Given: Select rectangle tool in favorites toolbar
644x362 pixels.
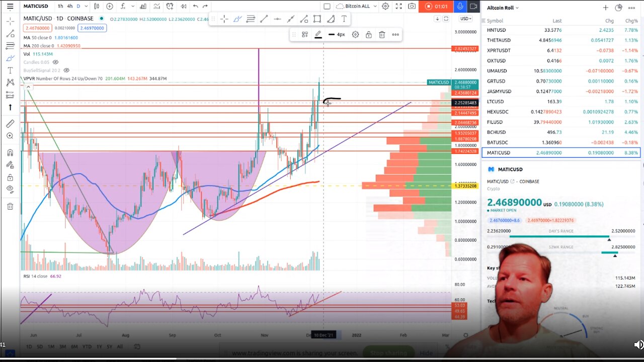Looking at the screenshot, I should tap(317, 19).
